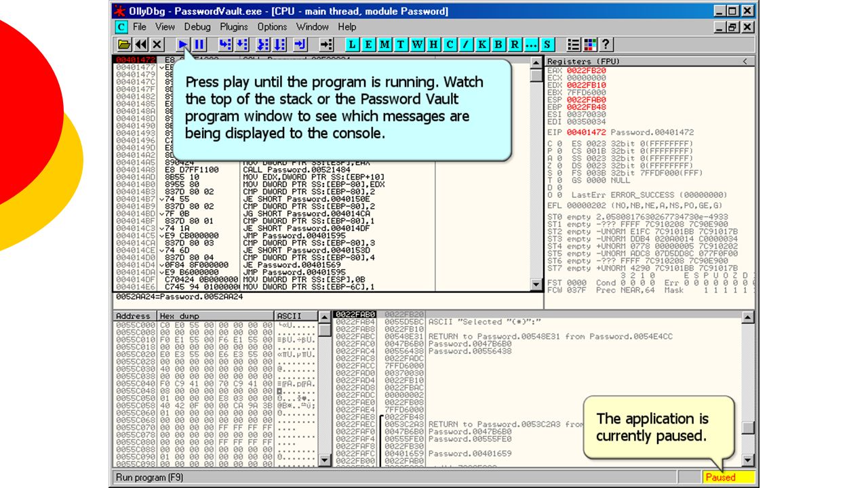The height and width of the screenshot is (488, 868).
Task: Open the File menu
Action: coord(140,27)
